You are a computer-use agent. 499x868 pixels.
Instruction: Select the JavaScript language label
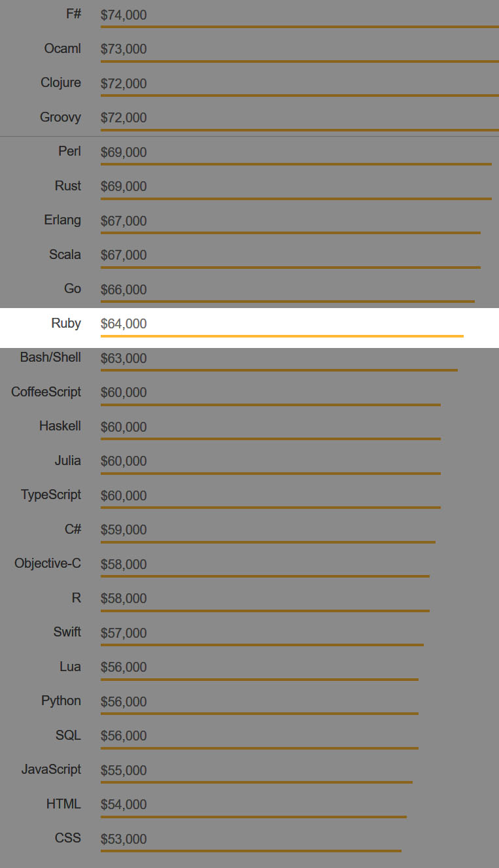[x=52, y=769]
